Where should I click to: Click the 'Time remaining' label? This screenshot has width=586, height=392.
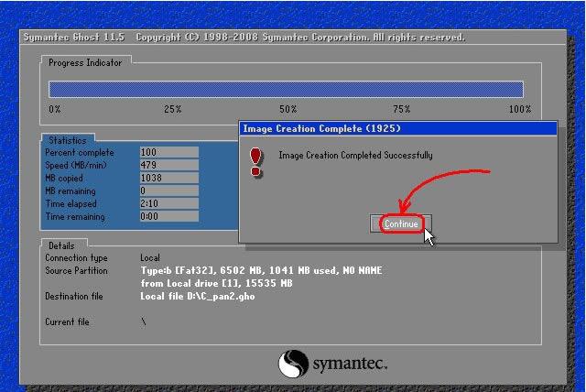(x=75, y=217)
